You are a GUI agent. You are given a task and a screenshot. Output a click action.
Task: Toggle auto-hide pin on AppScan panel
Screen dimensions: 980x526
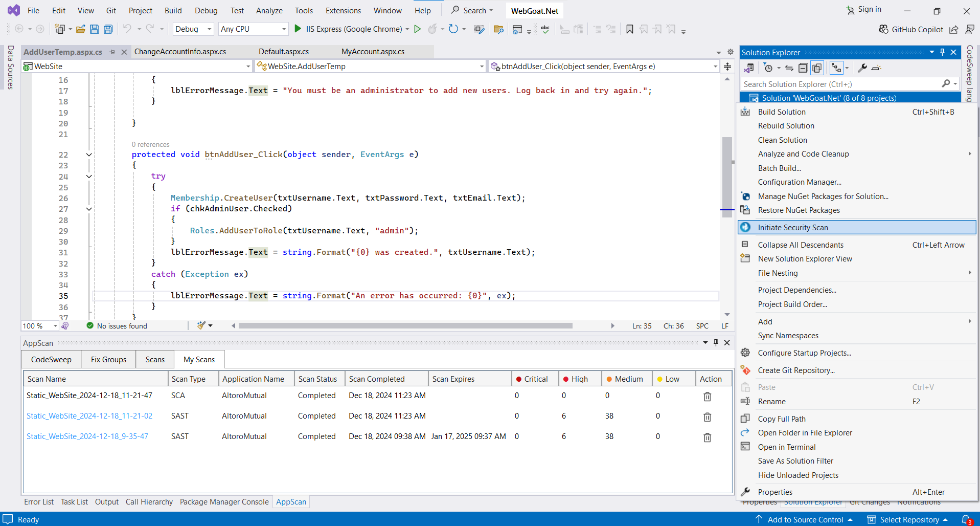coord(716,342)
